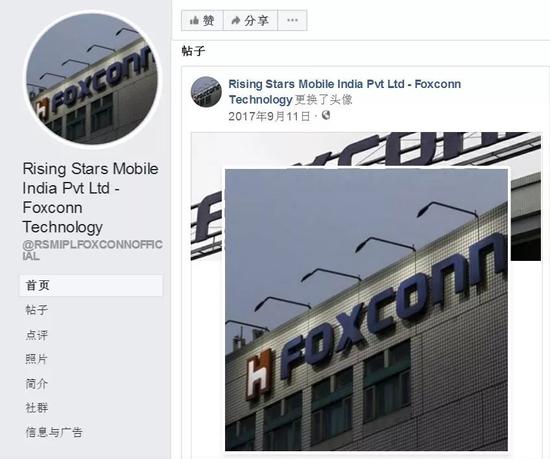Open the three-dots more options menu

[x=292, y=21]
